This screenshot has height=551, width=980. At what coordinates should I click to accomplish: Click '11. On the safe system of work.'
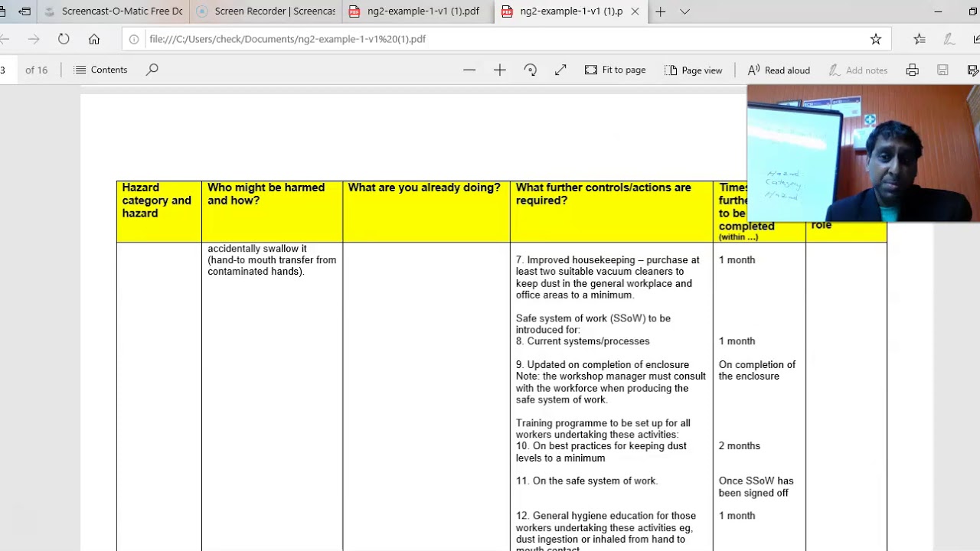pos(587,481)
